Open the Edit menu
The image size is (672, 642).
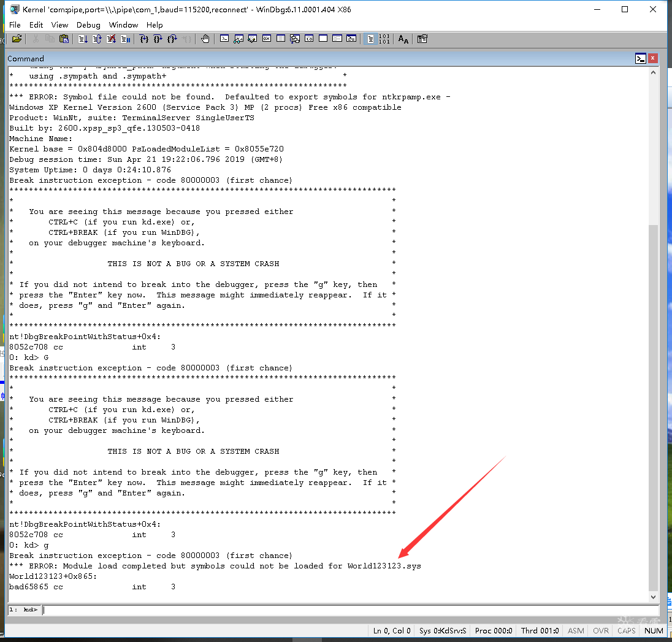[36, 25]
